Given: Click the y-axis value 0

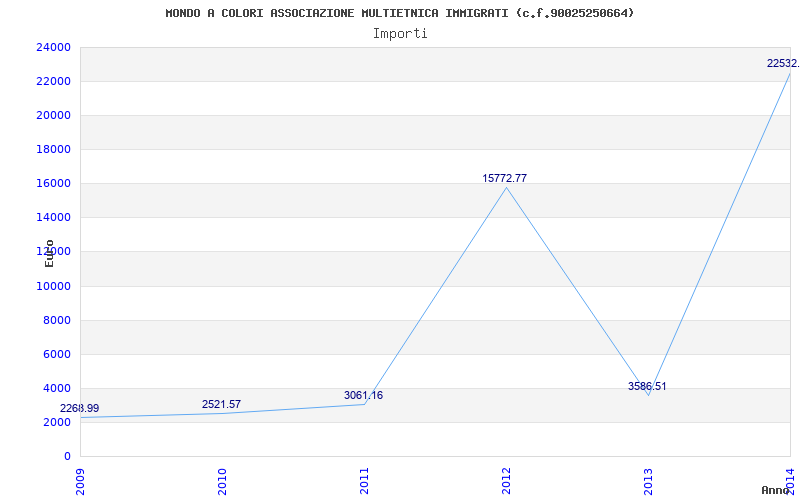Looking at the screenshot, I should [x=67, y=457].
